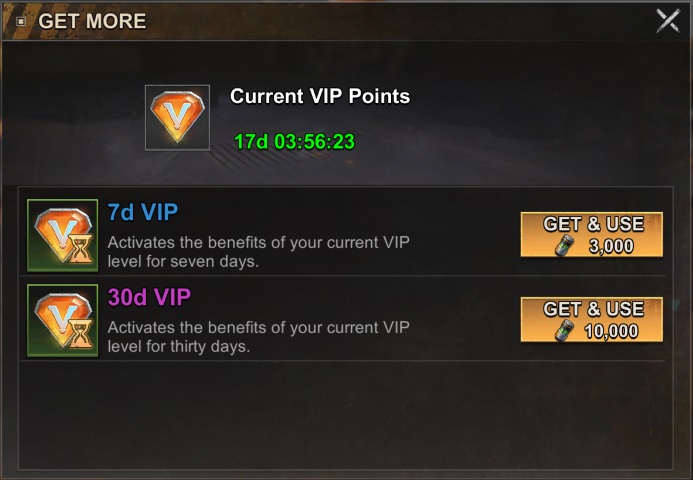Get and use 30d VIP for 10,000
Viewport: 693px width, 480px height.
(592, 319)
